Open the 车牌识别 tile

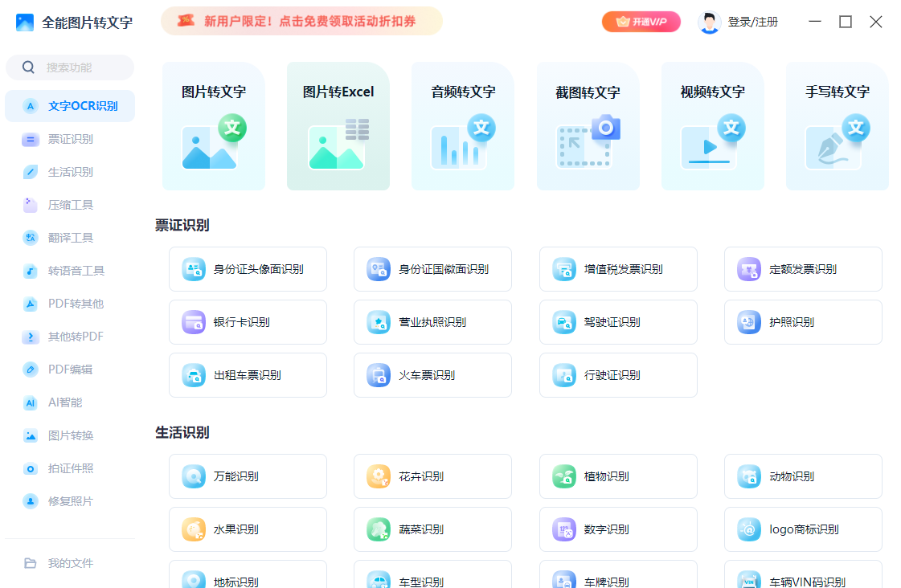pos(618,575)
